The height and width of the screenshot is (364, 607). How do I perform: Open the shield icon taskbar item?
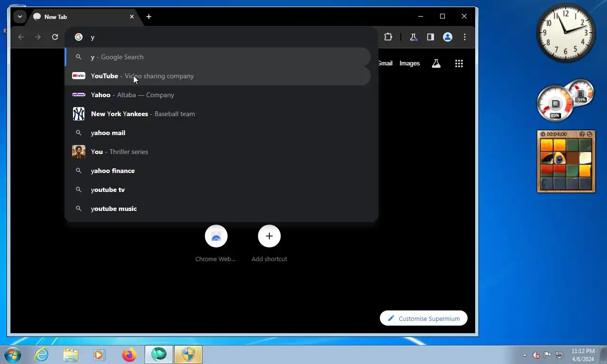188,355
